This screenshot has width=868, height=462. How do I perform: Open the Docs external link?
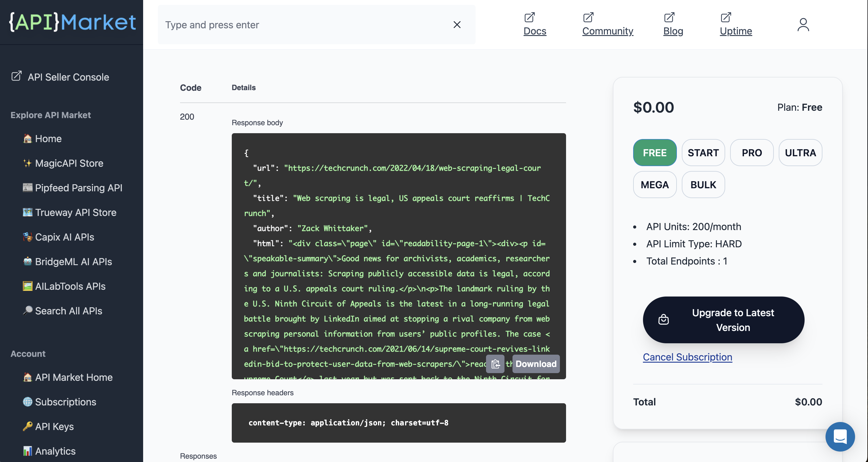coord(535,24)
